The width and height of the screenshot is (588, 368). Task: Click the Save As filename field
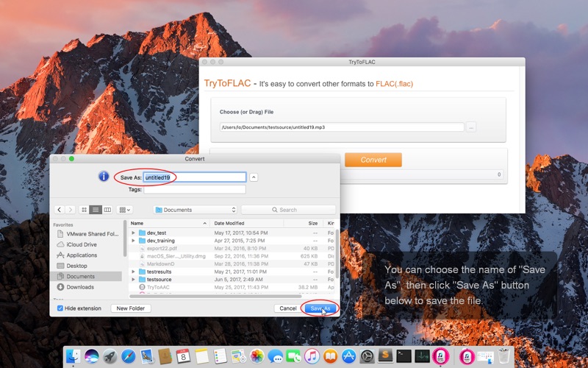(x=195, y=177)
